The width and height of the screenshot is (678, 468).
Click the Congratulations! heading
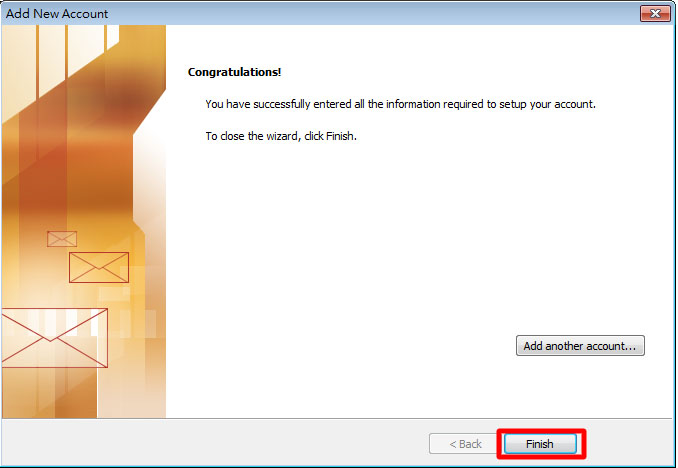click(234, 72)
